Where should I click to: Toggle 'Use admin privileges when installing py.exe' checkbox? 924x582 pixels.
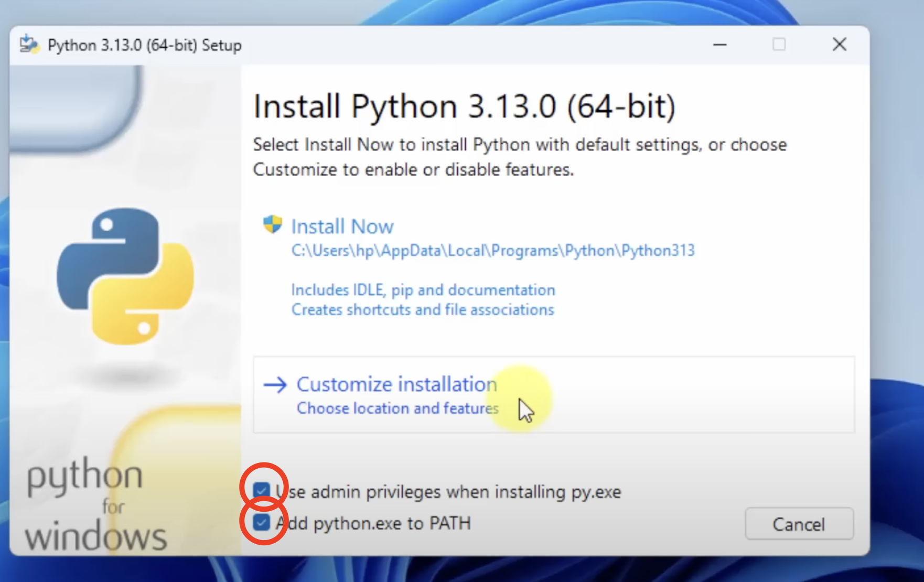click(261, 491)
